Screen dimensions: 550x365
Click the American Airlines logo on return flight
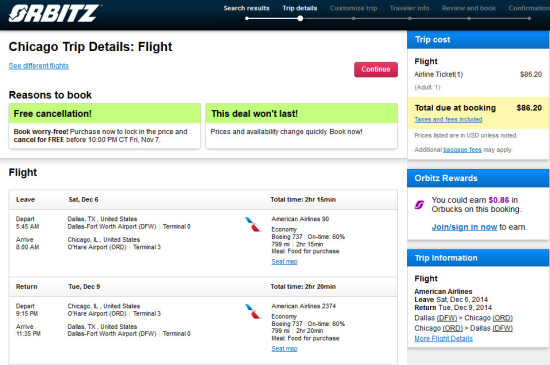253,311
